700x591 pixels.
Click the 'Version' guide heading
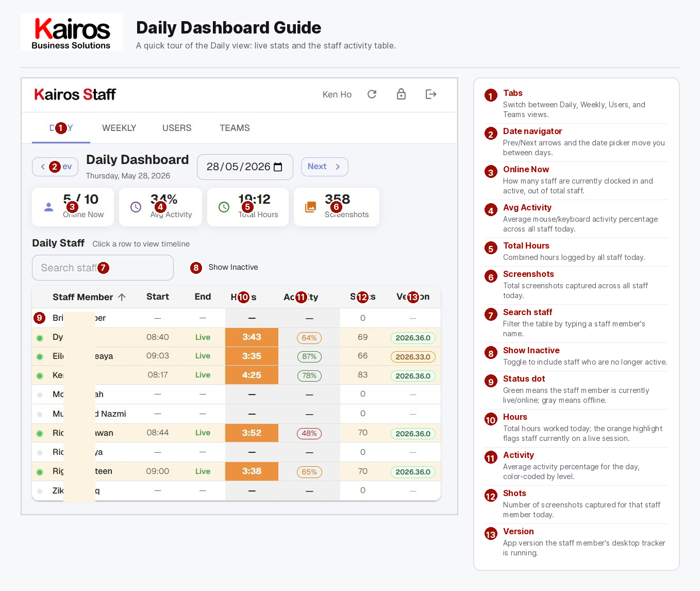519,531
